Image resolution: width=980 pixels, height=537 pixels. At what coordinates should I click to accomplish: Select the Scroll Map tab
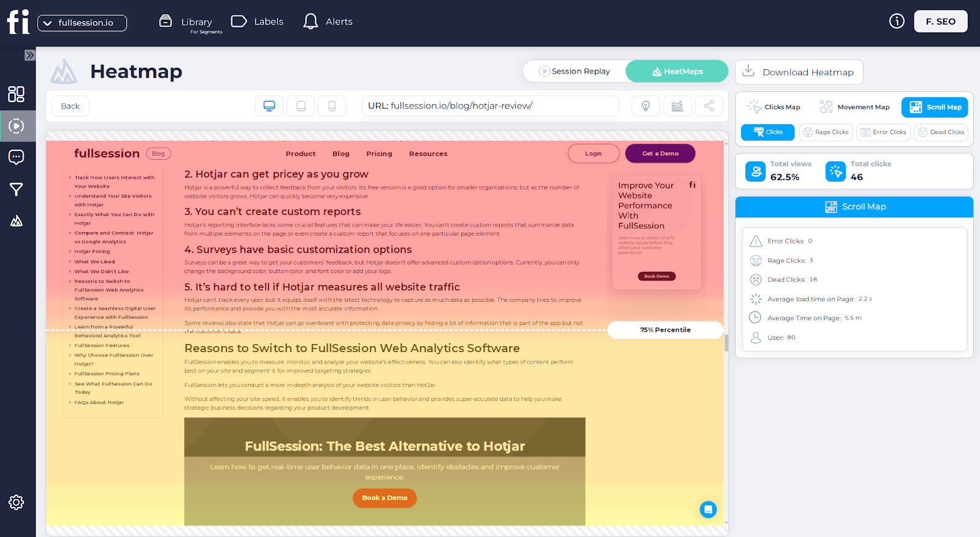click(935, 107)
